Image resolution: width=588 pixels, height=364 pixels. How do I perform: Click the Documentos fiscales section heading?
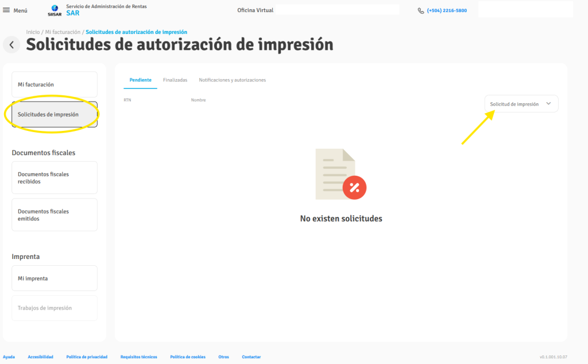[x=44, y=153]
